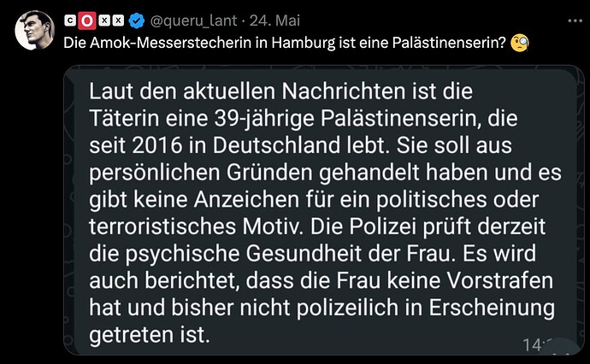Click the white C square in display name
Viewport: 590px width, 364px height.
point(71,19)
